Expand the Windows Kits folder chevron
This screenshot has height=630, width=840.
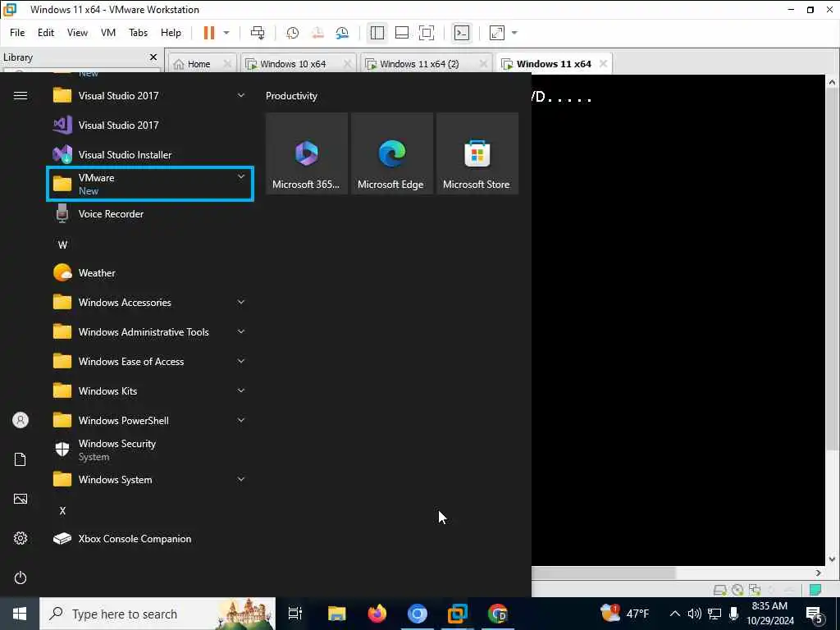(x=241, y=390)
